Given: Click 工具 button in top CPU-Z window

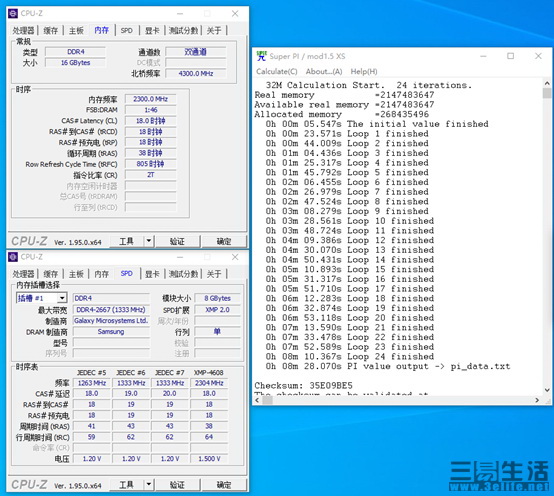Looking at the screenshot, I should pos(126,241).
